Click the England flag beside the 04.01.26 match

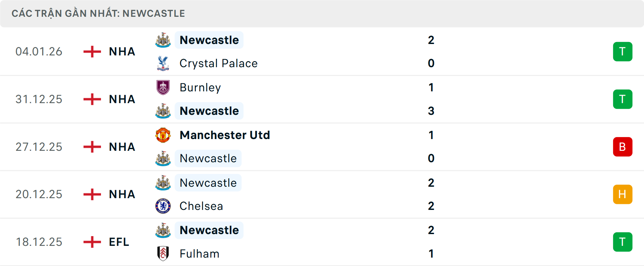(92, 51)
